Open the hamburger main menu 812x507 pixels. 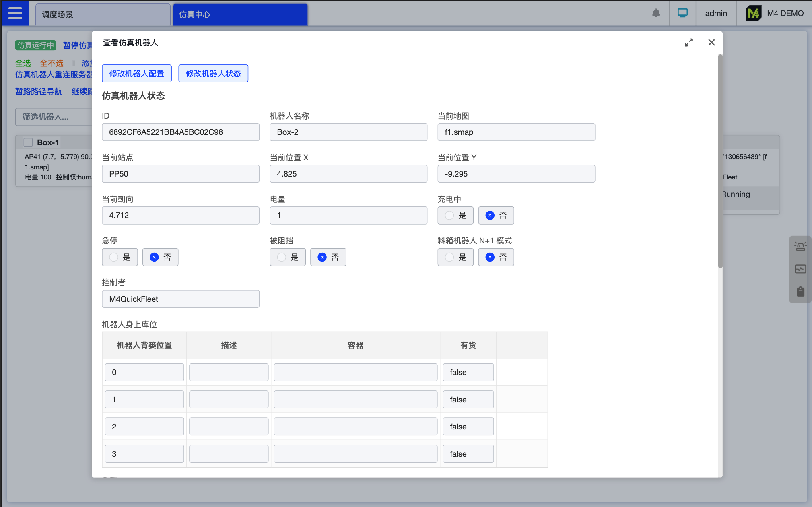[x=15, y=13]
